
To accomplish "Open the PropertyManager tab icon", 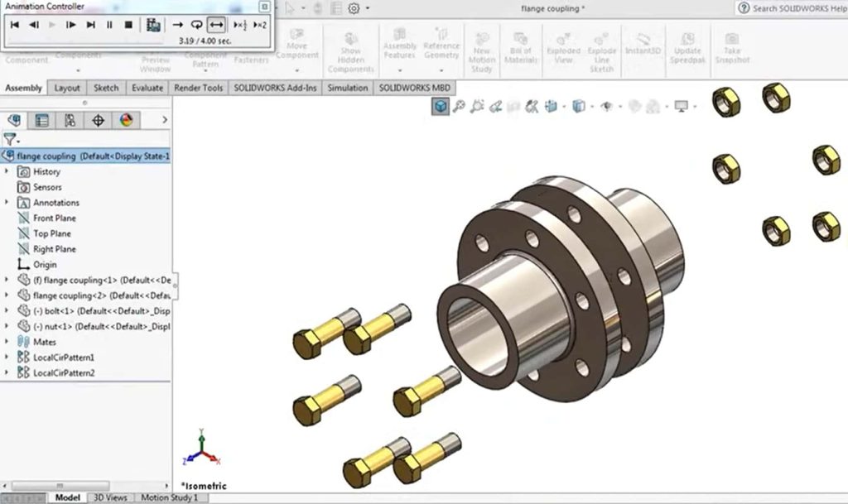I will tap(42, 120).
